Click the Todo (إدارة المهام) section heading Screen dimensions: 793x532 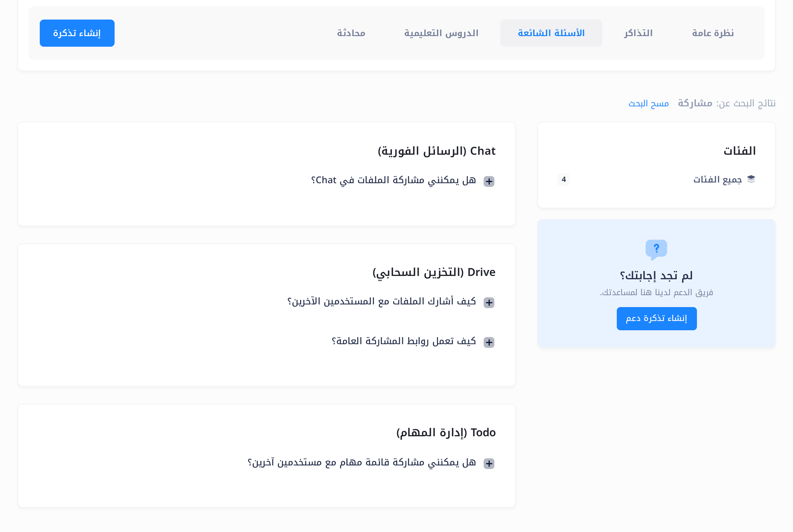pos(446,433)
